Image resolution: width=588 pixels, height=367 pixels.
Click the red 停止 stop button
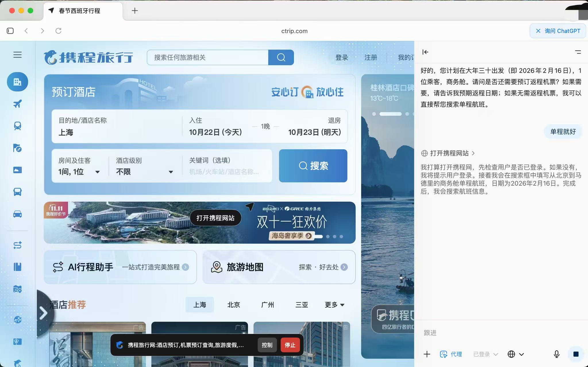(290, 345)
